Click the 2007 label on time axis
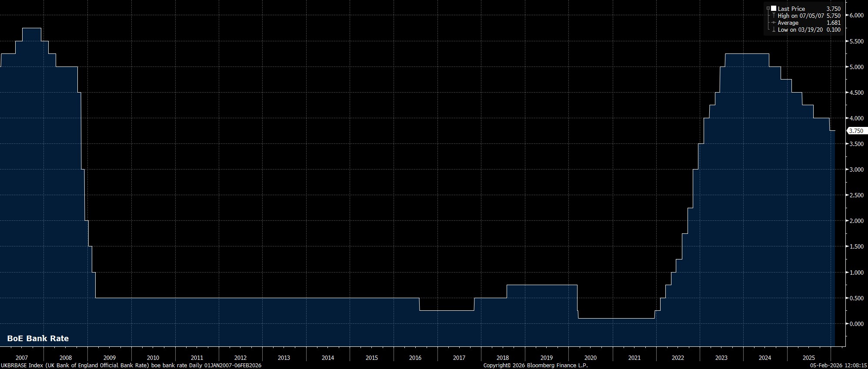 point(22,358)
